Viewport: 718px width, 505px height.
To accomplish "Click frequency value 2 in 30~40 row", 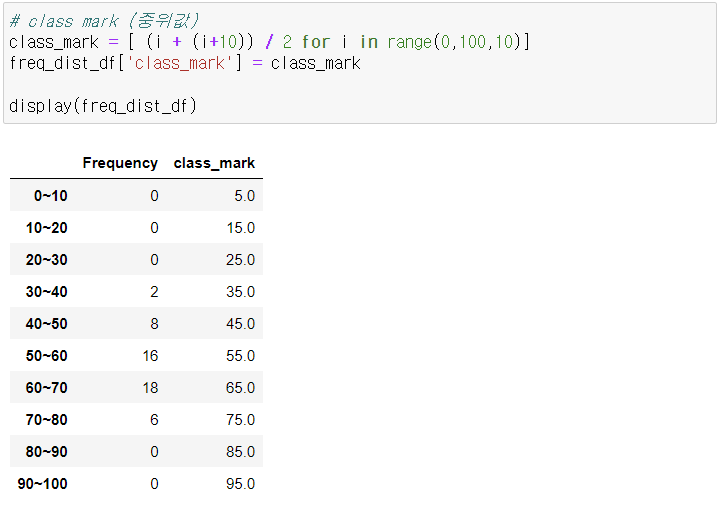I will (154, 292).
